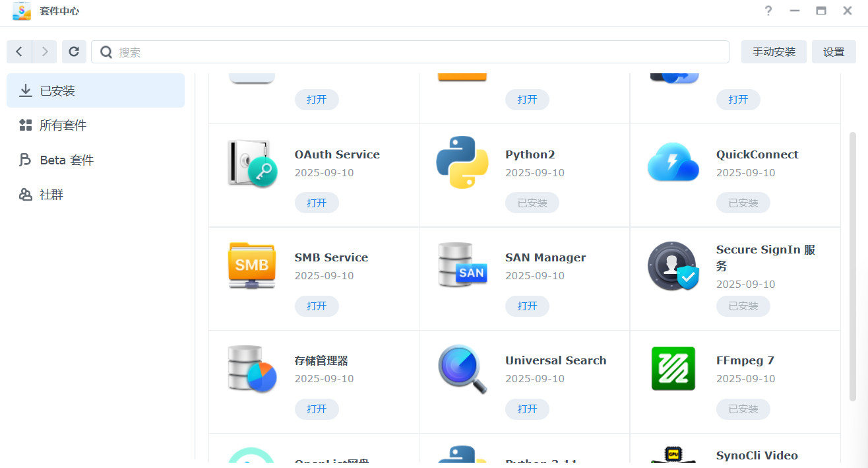Open Universal Search with its 打开 button
This screenshot has width=868, height=468.
527,409
